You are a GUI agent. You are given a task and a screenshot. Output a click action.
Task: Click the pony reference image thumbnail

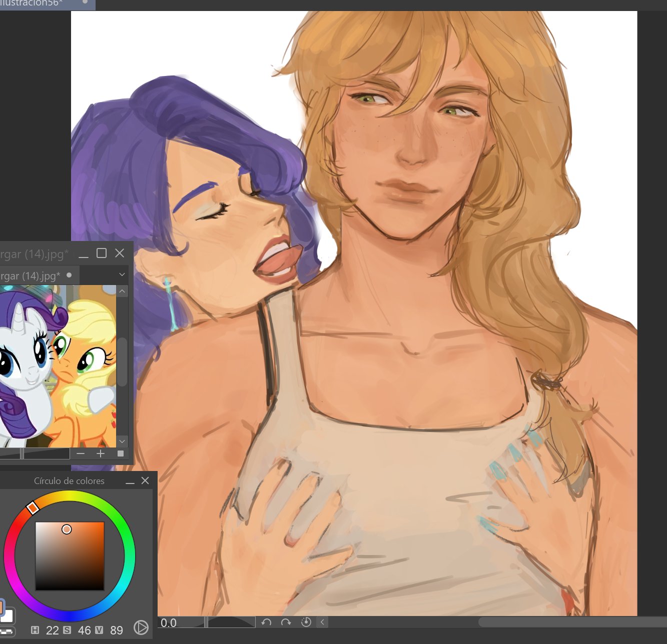click(x=58, y=366)
